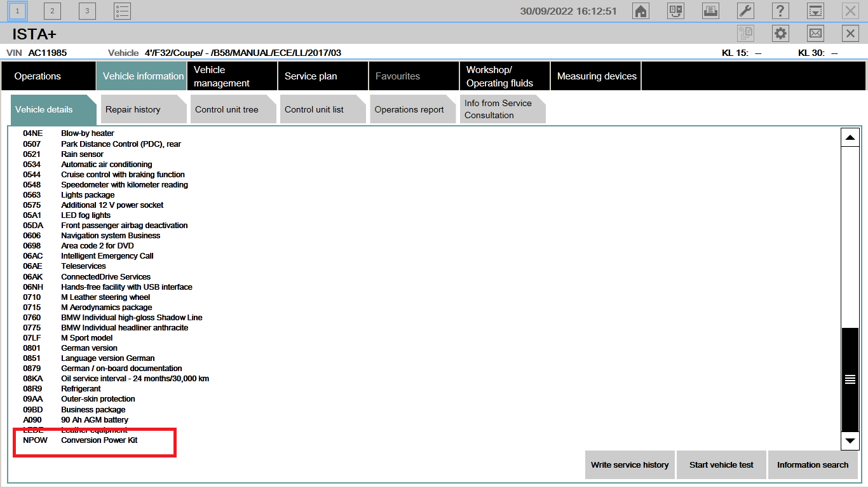Select session 3 box
This screenshot has height=488, width=868.
click(x=87, y=11)
